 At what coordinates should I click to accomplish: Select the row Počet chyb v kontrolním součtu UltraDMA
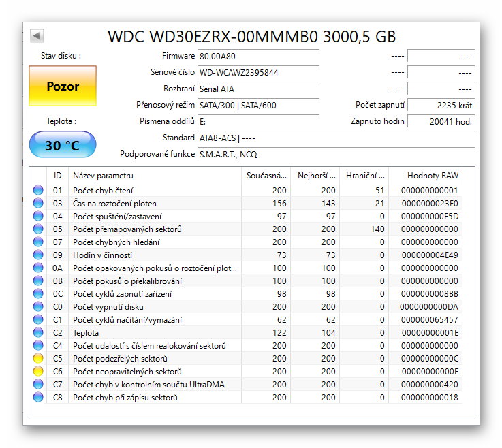tap(247, 384)
